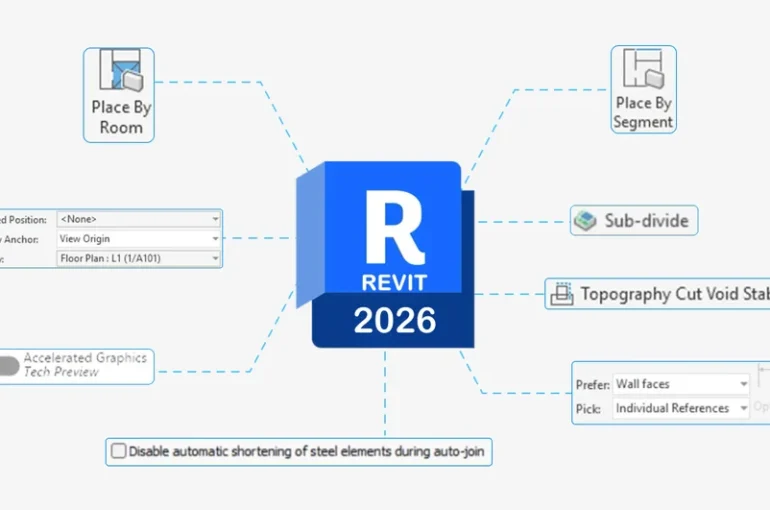The height and width of the screenshot is (510, 770).
Task: Open the Pick Individual References dropdown
Action: (x=681, y=408)
